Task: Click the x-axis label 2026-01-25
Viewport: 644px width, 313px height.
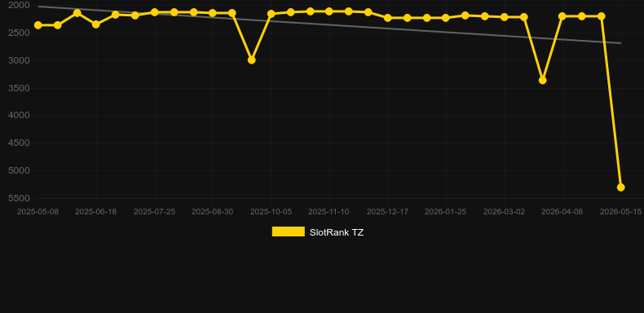Action: (446, 212)
